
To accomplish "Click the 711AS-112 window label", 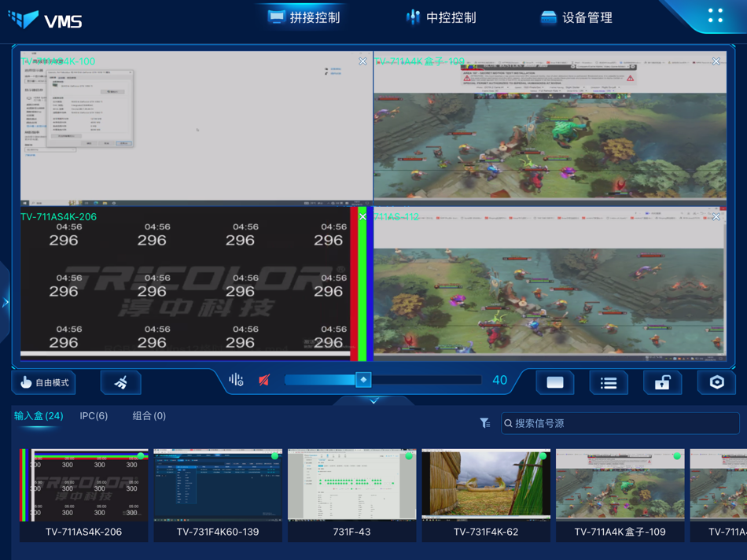I will pyautogui.click(x=396, y=217).
